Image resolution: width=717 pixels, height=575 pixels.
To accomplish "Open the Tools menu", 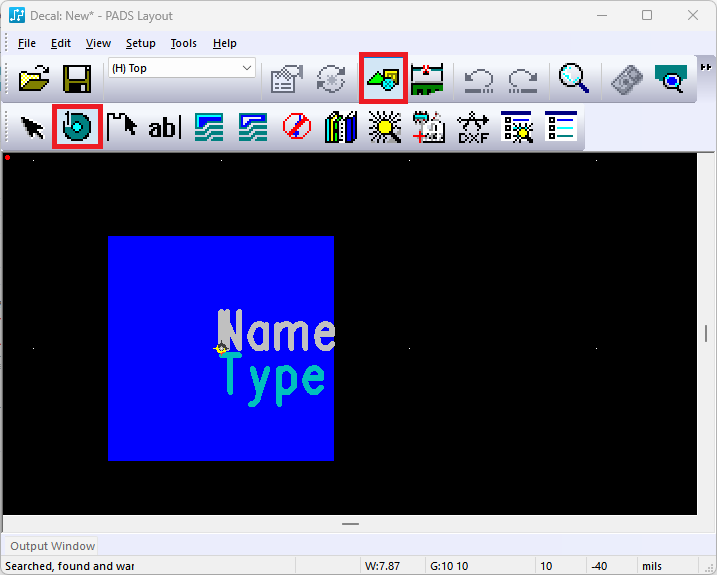I will 183,43.
